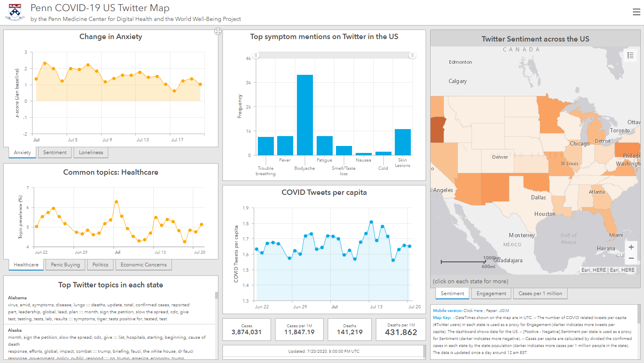The width and height of the screenshot is (644, 363).
Task: Click the Alabama state heading
Action: pos(17,298)
